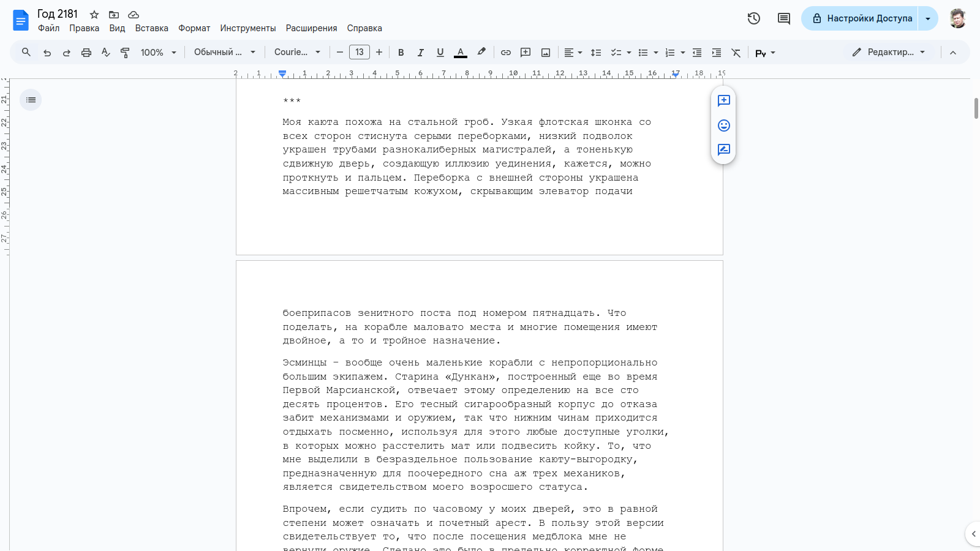Screen dimensions: 980x551
Task: Increase font size with plus button
Action: coord(379,53)
